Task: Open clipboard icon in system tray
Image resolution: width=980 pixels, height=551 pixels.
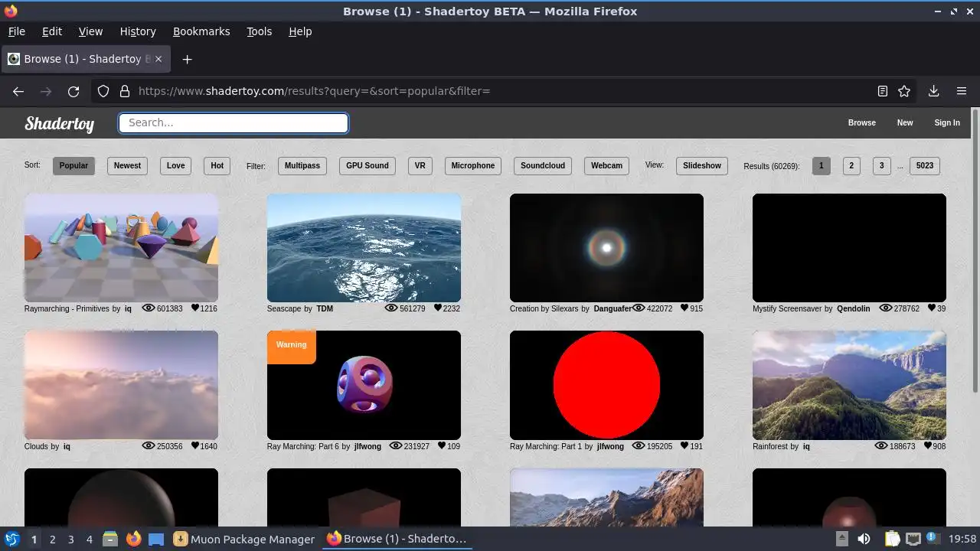Action: click(x=892, y=539)
